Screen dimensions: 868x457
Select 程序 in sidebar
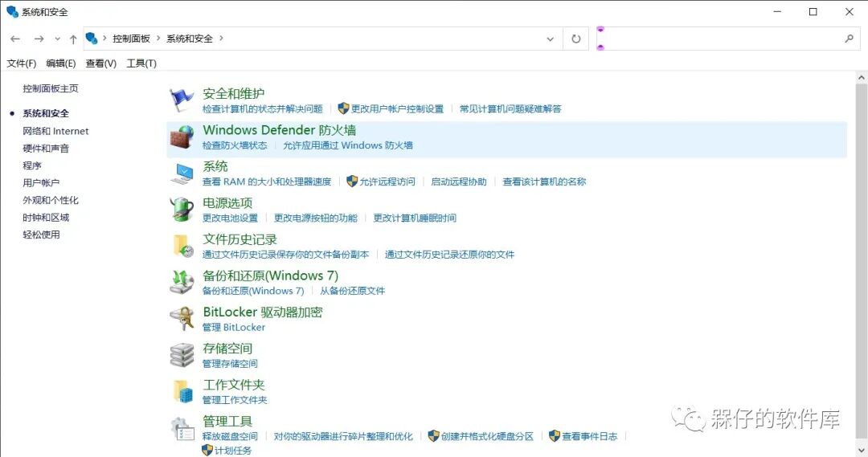click(x=32, y=165)
